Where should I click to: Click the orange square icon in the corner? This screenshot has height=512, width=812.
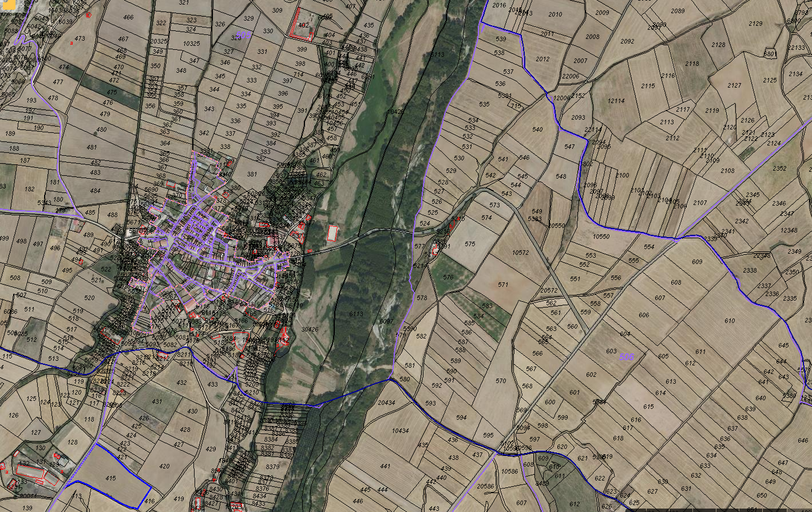10,5
